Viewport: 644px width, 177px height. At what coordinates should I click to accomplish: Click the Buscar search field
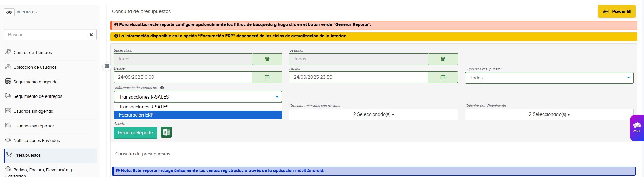(46, 35)
